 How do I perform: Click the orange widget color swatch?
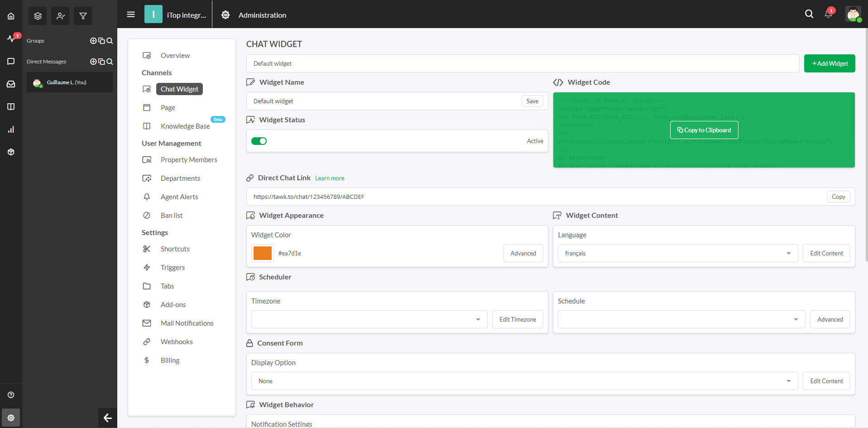[x=263, y=253]
